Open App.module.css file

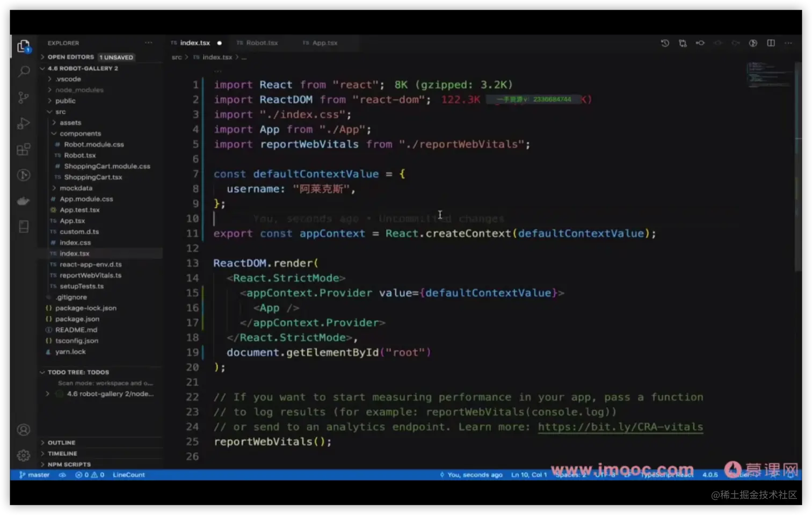pyautogui.click(x=86, y=199)
